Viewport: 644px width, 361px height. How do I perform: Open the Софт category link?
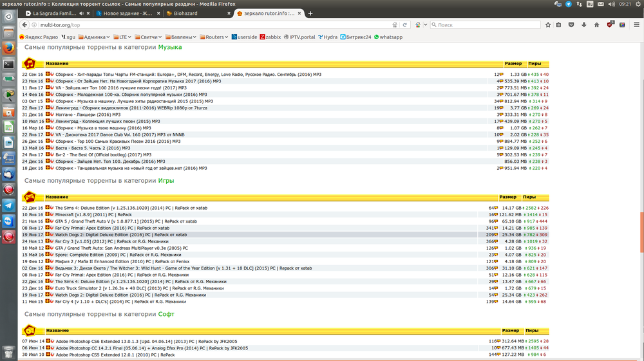click(x=166, y=314)
